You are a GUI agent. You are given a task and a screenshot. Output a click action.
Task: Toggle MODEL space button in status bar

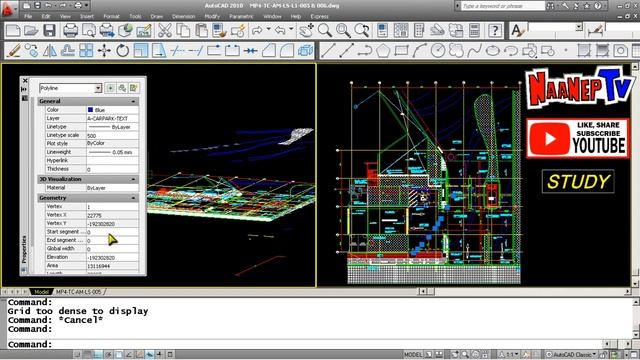coord(413,354)
